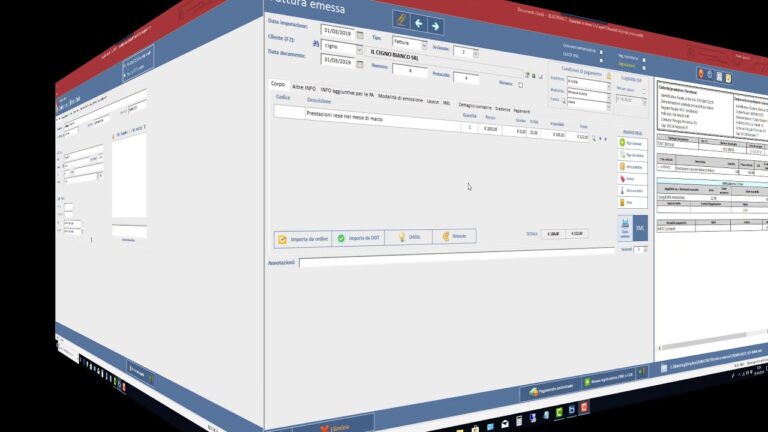Toggle the Documento contrassegnato checkbox
Screen dimensions: 768x432
coord(601,52)
